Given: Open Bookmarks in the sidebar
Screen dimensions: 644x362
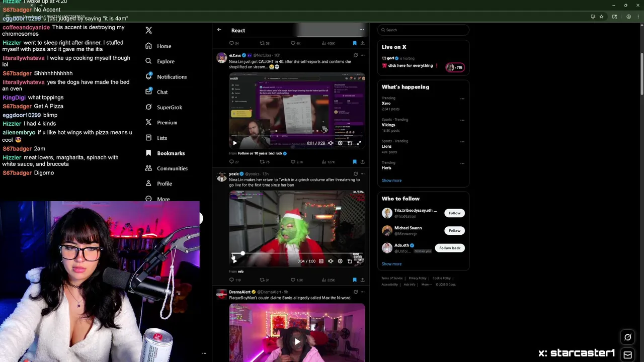Looking at the screenshot, I should 165,153.
